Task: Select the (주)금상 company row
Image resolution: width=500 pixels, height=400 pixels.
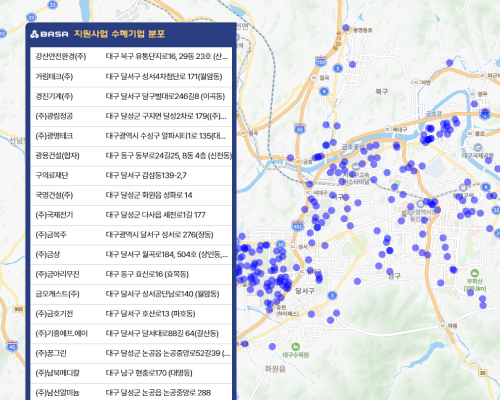Action: coord(131,255)
